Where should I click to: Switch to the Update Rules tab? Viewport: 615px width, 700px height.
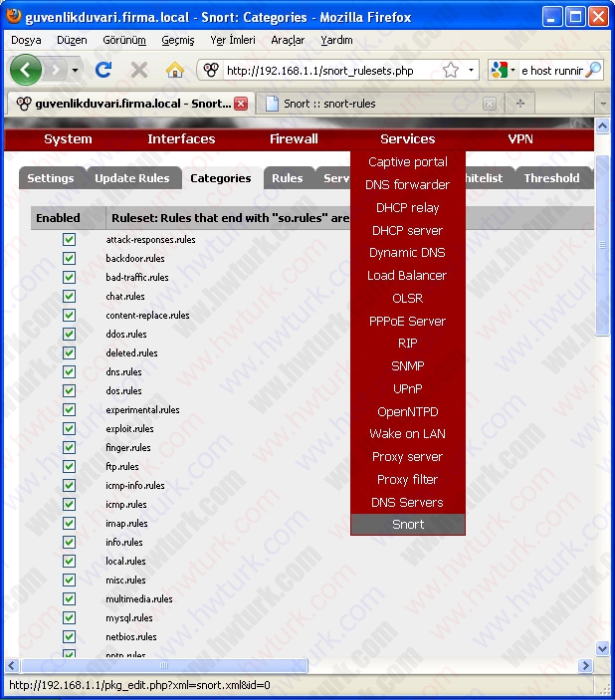pyautogui.click(x=132, y=178)
